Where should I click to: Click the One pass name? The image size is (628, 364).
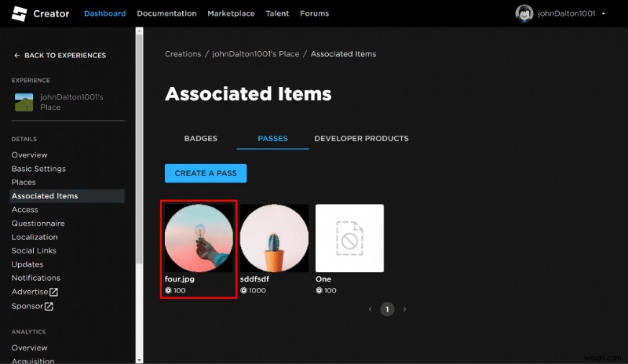coord(323,279)
